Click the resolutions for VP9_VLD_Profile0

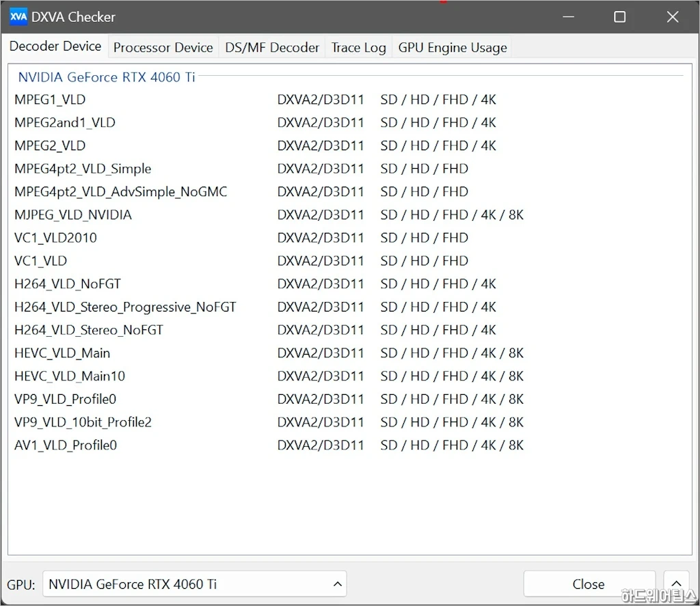452,400
